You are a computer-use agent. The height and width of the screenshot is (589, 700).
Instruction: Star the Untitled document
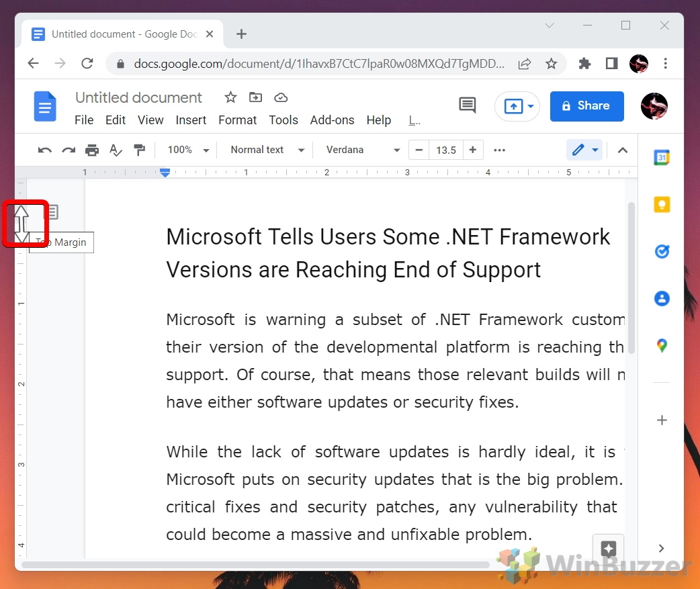[230, 97]
